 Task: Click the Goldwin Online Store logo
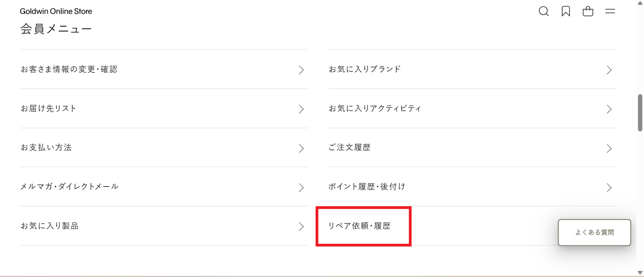56,11
